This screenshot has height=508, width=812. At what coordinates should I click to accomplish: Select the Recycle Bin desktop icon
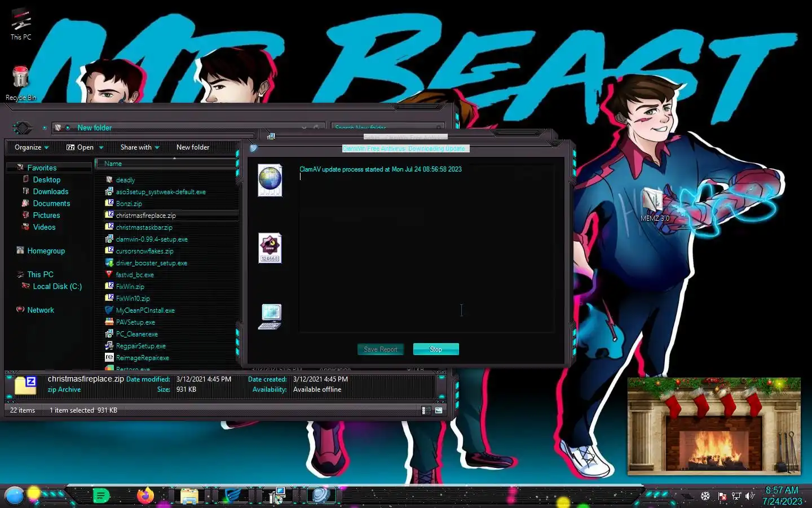coord(21,83)
